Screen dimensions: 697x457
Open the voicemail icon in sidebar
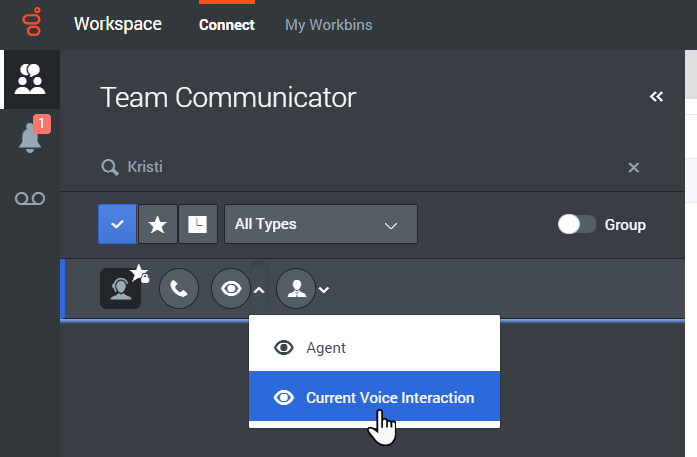coord(30,198)
